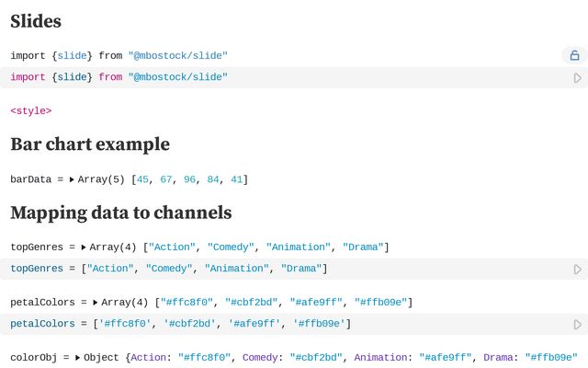Screen dimensions: 588x368
Task: Click the Bar chart example heading
Action: pos(90,144)
